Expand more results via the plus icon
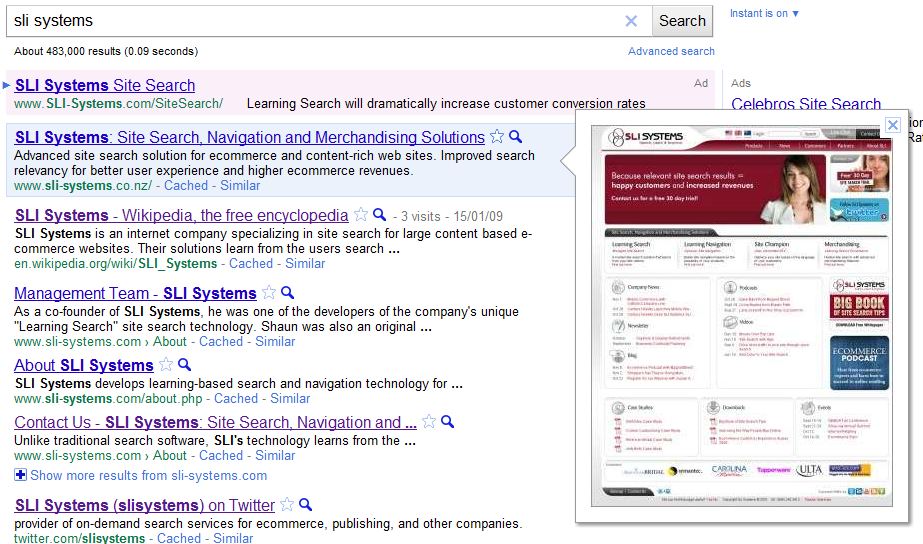This screenshot has height=544, width=923. click(x=21, y=475)
